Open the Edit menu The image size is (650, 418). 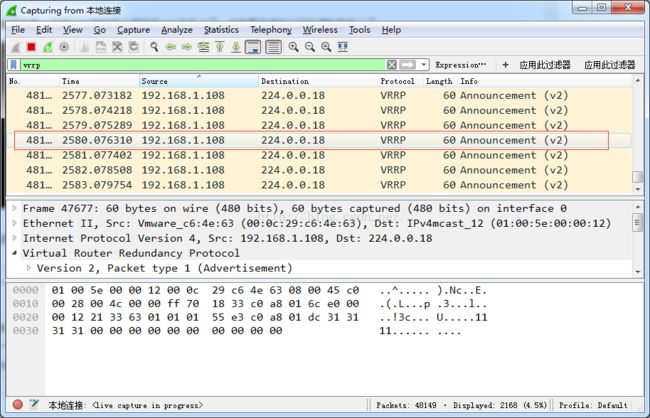[44, 30]
